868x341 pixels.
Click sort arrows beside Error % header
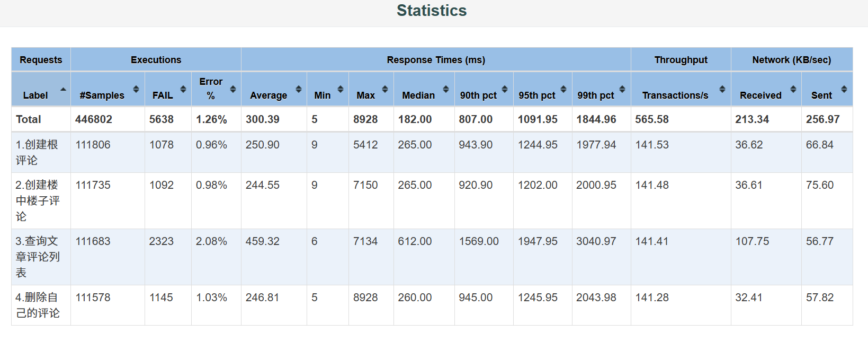click(233, 89)
